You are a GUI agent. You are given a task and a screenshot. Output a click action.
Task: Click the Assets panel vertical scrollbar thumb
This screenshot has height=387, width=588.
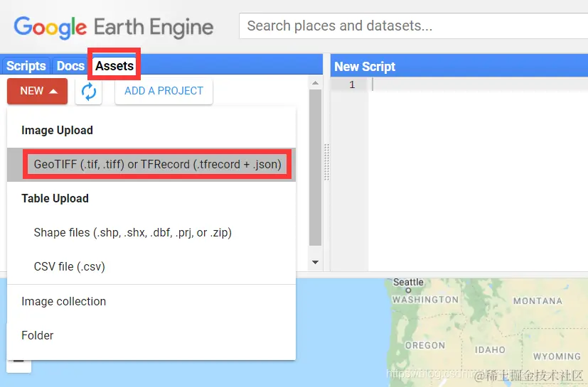point(316,168)
